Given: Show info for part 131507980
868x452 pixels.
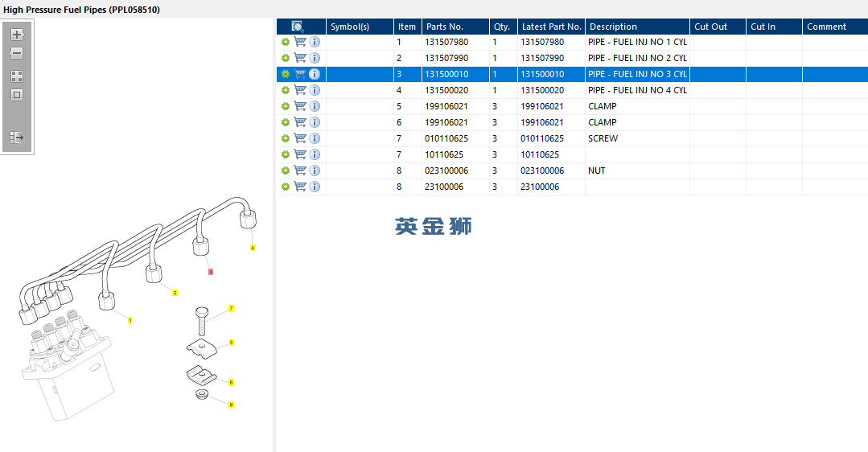Looking at the screenshot, I should [315, 42].
